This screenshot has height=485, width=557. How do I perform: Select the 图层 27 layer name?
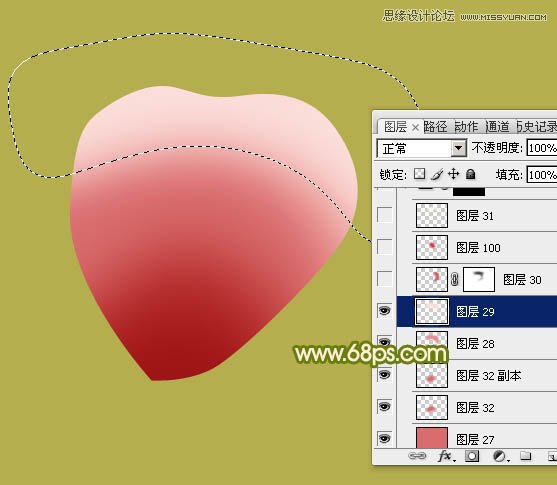[475, 440]
